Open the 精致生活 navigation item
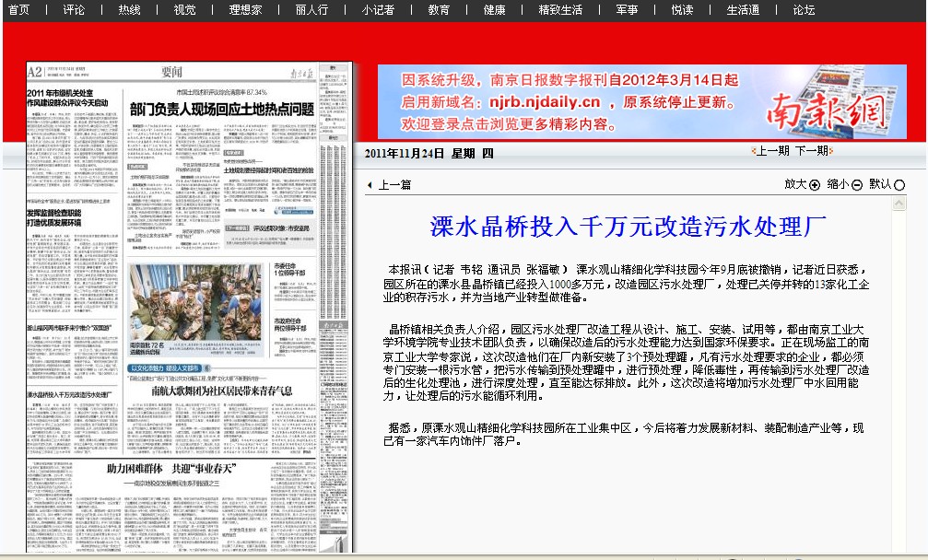 point(560,10)
